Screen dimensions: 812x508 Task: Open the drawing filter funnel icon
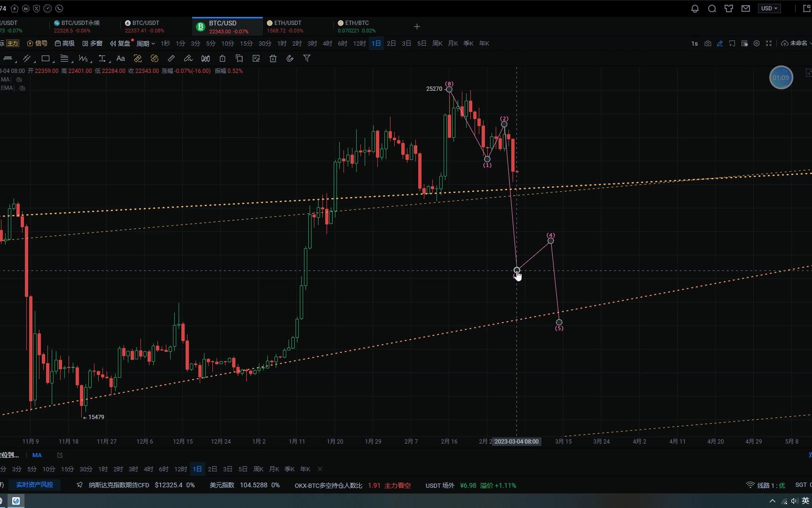coord(307,58)
